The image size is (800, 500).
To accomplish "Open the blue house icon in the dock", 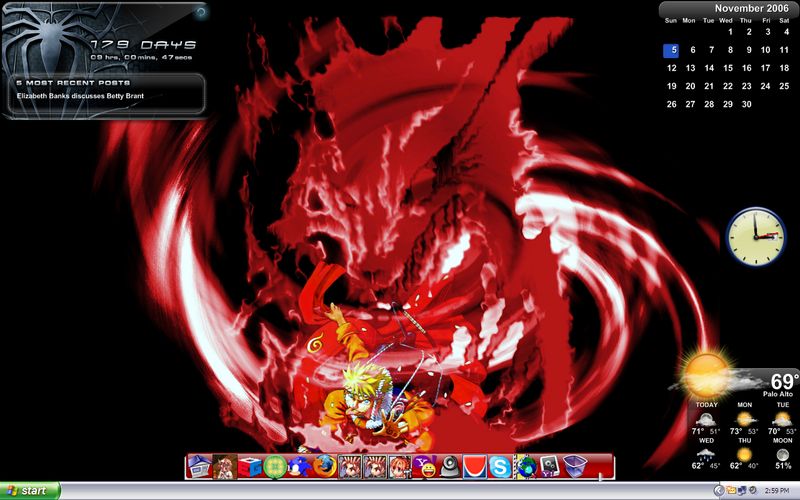I will tap(199, 466).
